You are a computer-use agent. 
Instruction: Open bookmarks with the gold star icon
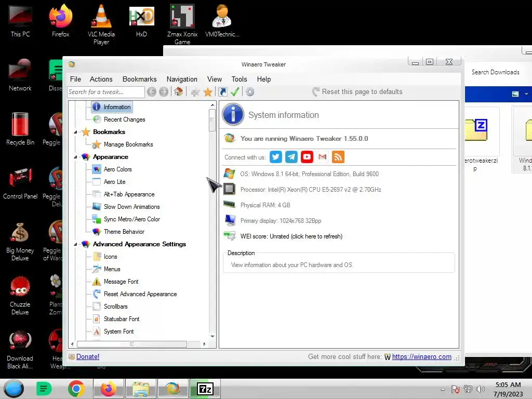pyautogui.click(x=208, y=92)
